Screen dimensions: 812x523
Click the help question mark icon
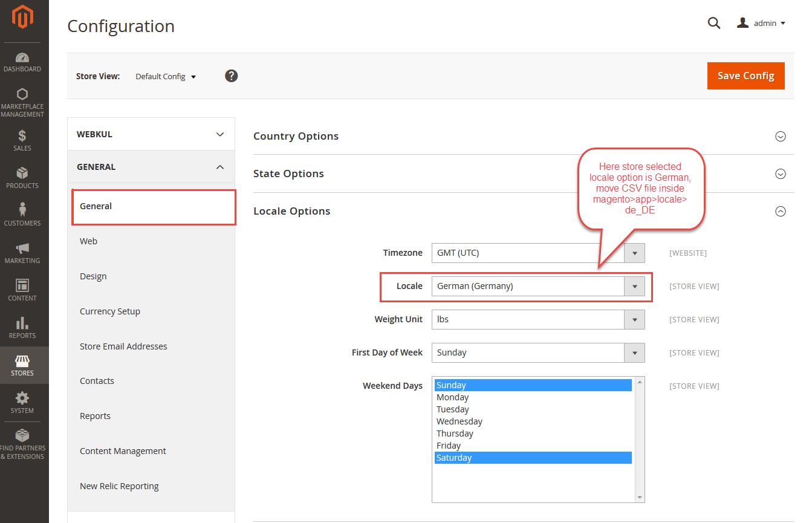[x=231, y=76]
